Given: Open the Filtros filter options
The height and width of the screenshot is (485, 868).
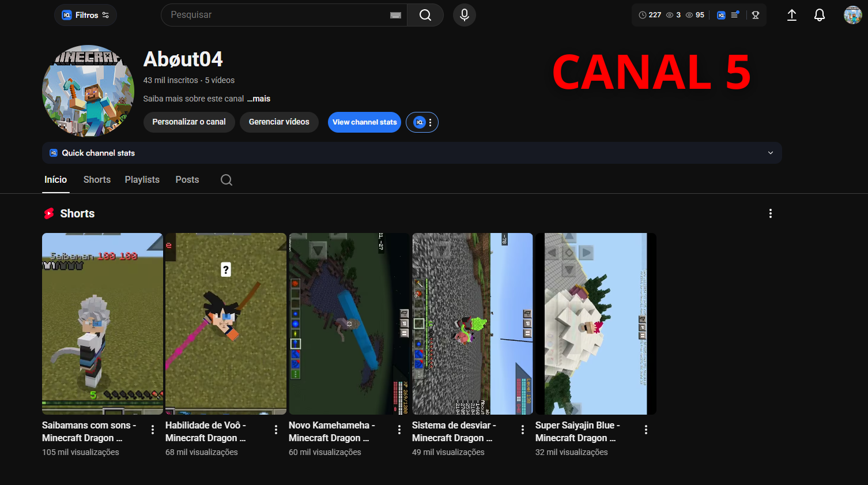Looking at the screenshot, I should (x=85, y=15).
